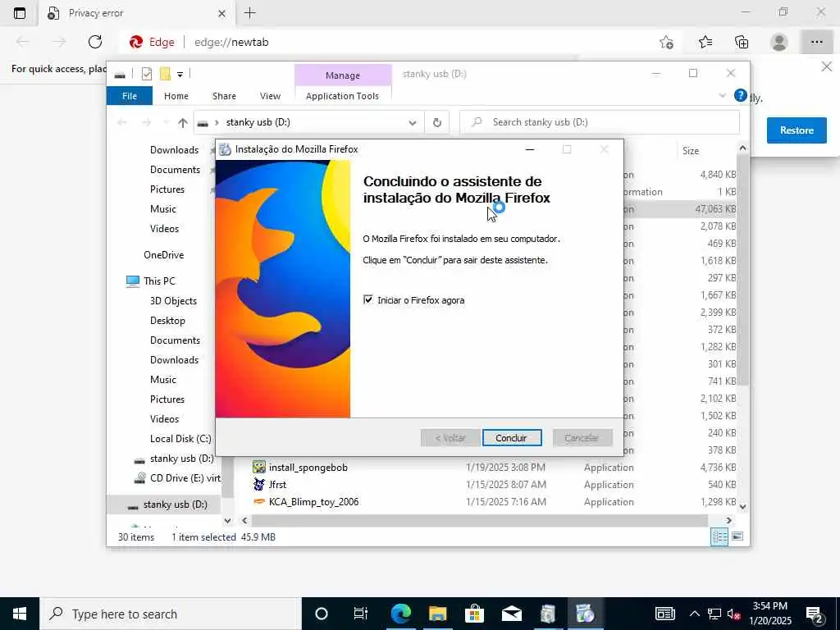The height and width of the screenshot is (630, 840).
Task: Switch to Details view icon in status bar
Action: 719,536
